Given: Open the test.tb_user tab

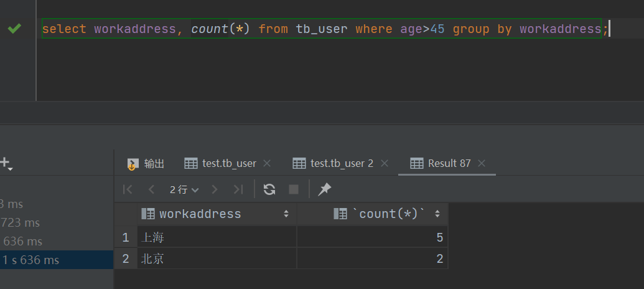Looking at the screenshot, I should (222, 164).
